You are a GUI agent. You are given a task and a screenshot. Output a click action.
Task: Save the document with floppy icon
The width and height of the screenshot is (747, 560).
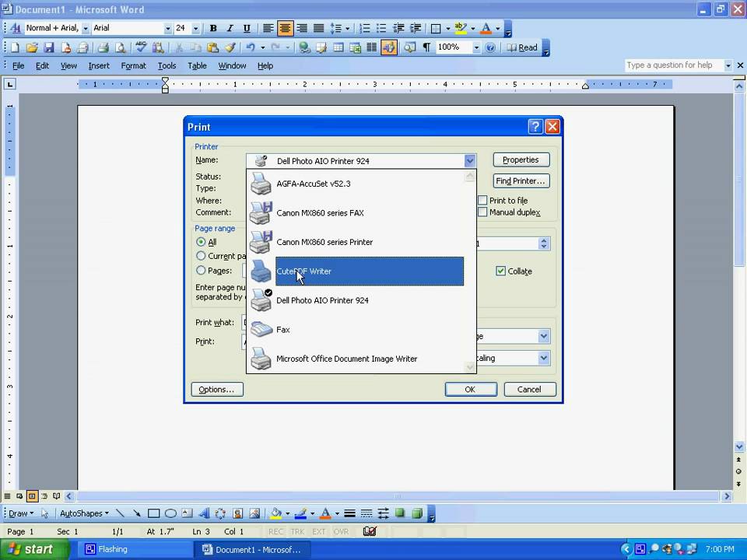(48, 47)
